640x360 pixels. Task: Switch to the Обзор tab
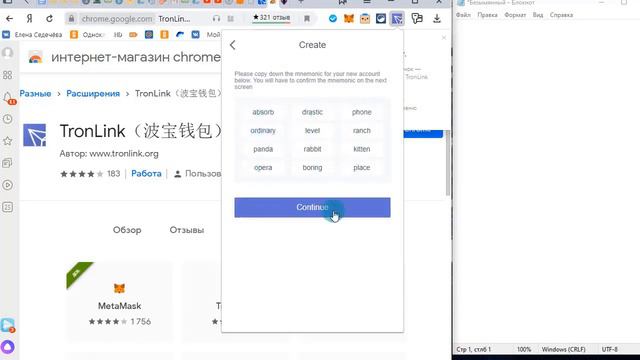click(x=127, y=230)
